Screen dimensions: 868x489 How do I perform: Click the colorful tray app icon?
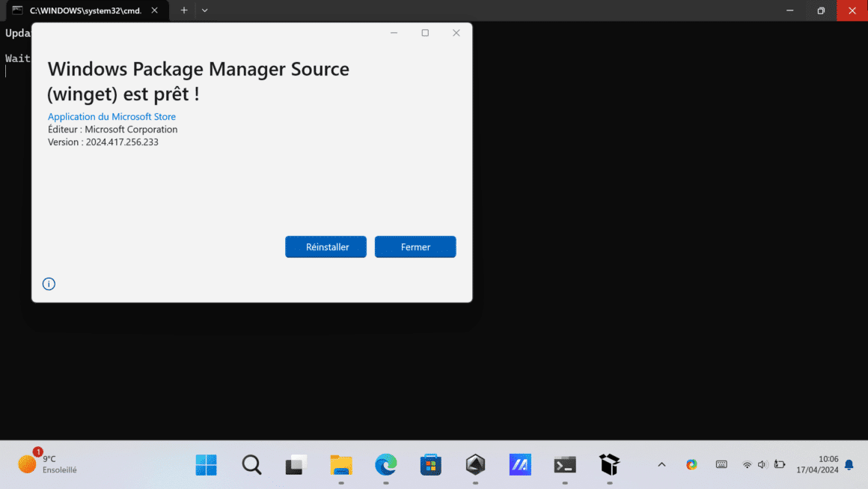point(691,464)
